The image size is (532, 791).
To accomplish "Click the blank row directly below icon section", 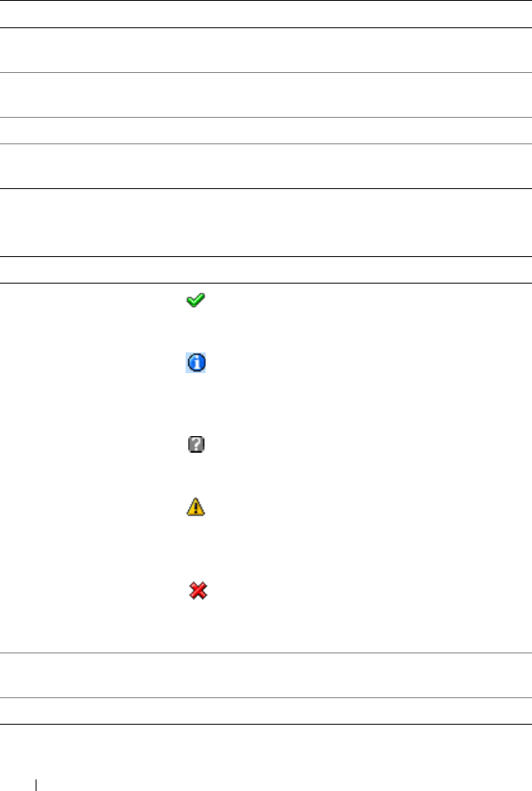I will (x=266, y=676).
